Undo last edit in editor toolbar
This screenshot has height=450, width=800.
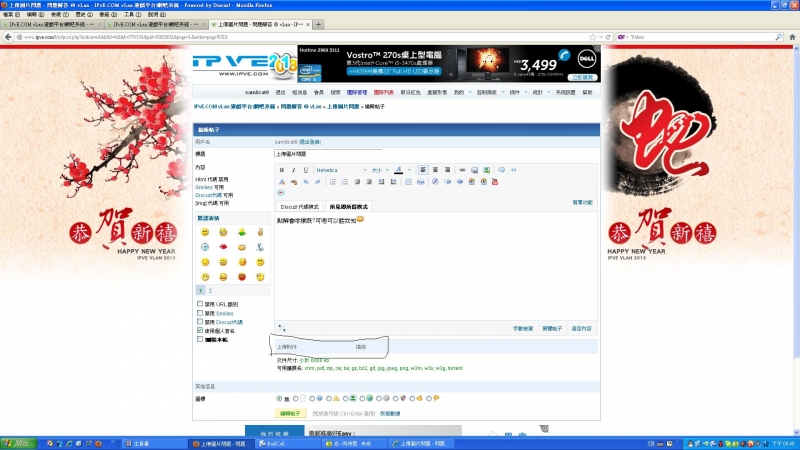tap(306, 182)
